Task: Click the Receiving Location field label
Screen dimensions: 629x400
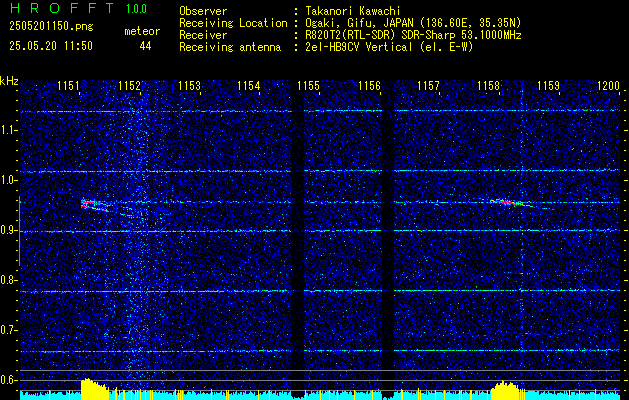Action: (x=233, y=23)
